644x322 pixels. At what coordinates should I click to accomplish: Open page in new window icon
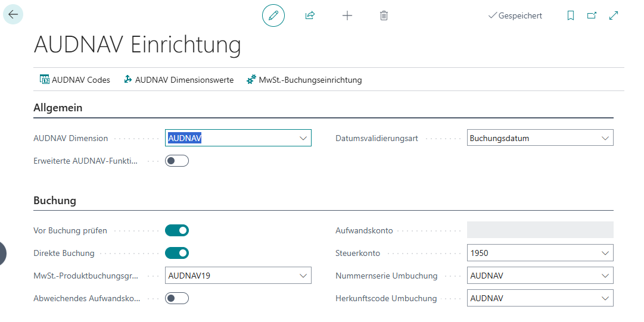(592, 15)
